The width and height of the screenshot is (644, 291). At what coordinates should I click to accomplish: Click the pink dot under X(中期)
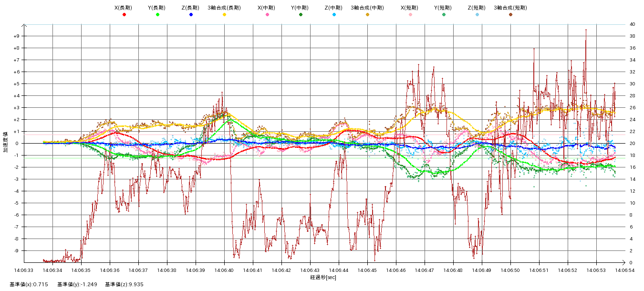click(267, 15)
